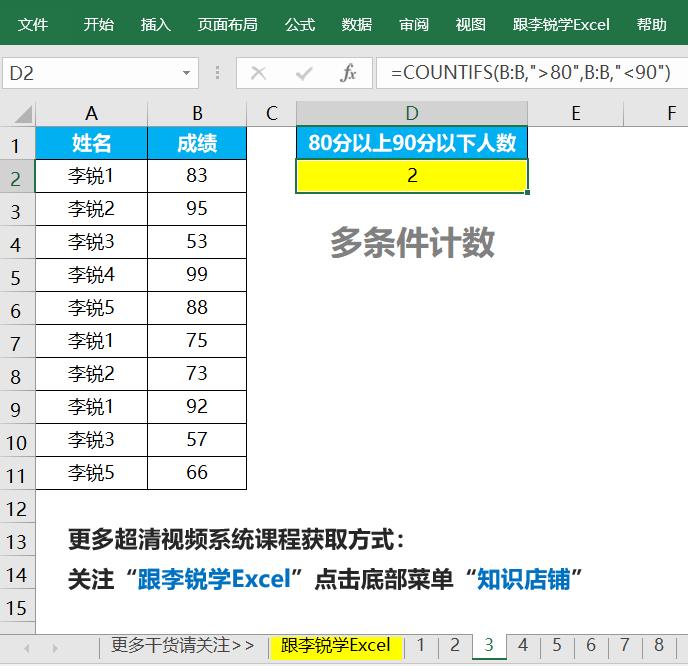Switch to sheet tab 1
The image size is (688, 666).
pyautogui.click(x=421, y=645)
